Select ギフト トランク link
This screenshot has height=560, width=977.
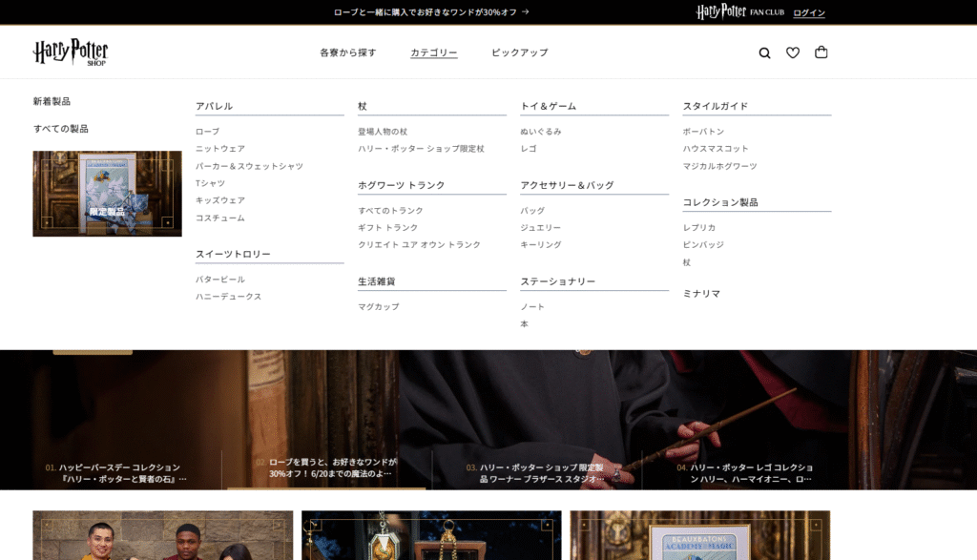[387, 228]
